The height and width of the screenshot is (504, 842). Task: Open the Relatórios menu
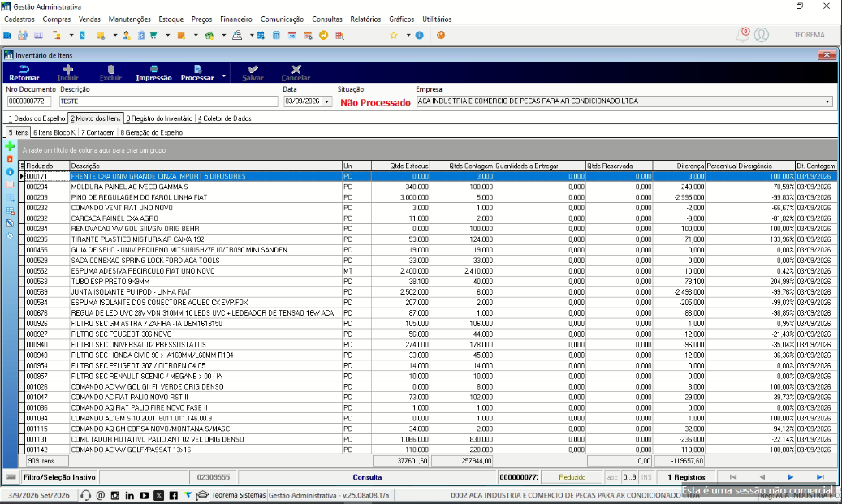tap(365, 19)
